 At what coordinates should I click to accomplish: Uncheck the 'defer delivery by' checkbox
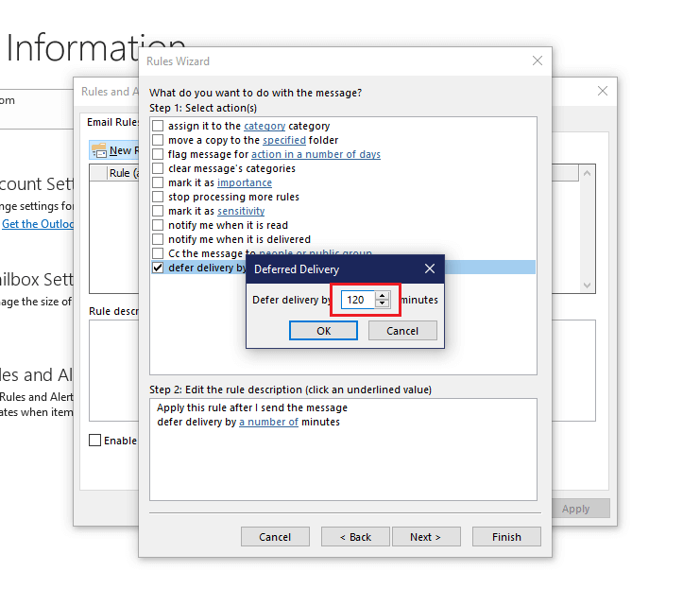(158, 268)
